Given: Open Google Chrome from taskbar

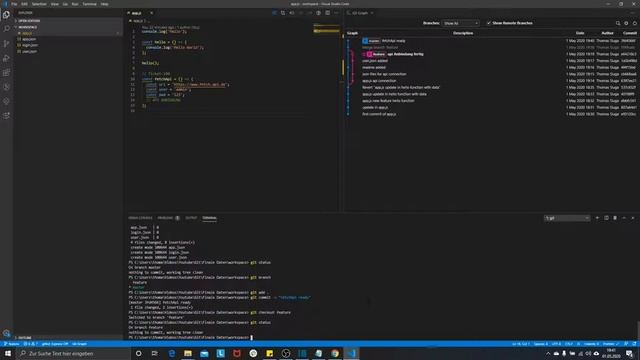Looking at the screenshot, I should [x=335, y=353].
